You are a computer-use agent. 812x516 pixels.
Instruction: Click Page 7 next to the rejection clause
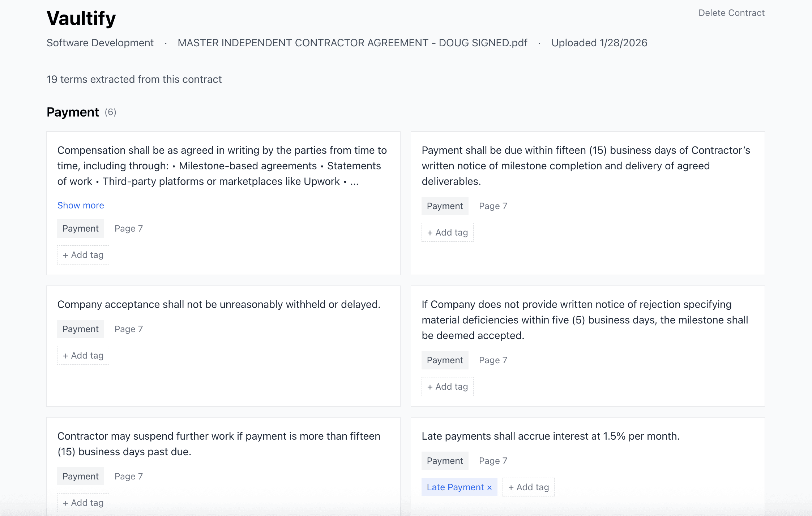click(x=493, y=360)
